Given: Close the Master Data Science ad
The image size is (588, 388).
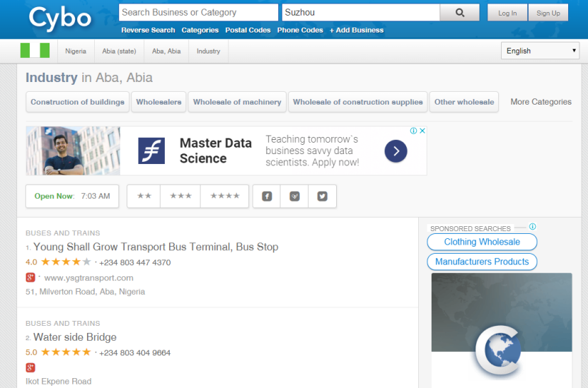Looking at the screenshot, I should pyautogui.click(x=422, y=131).
